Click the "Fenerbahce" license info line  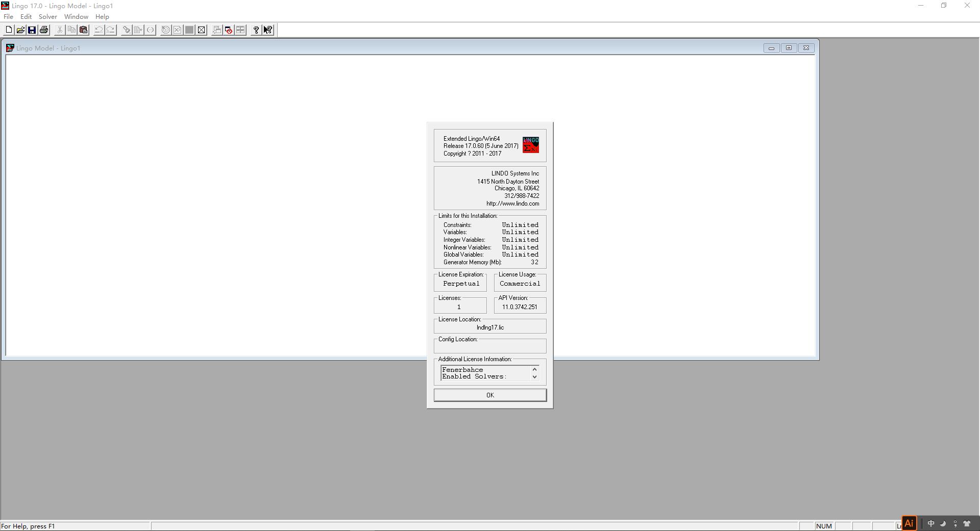pos(462,370)
